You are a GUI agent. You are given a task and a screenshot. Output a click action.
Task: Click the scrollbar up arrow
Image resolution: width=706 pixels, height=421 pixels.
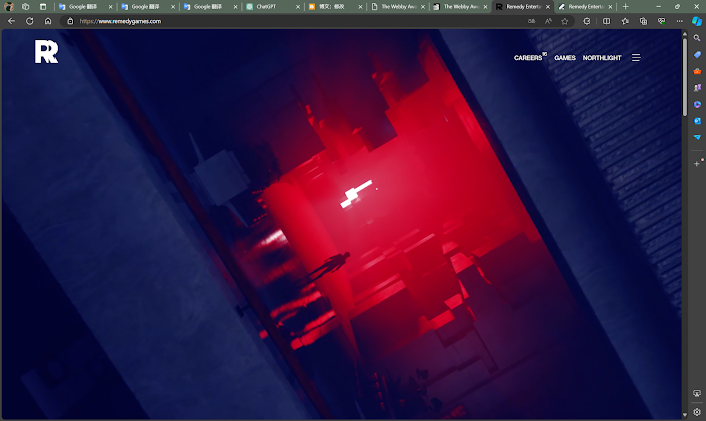coord(685,33)
